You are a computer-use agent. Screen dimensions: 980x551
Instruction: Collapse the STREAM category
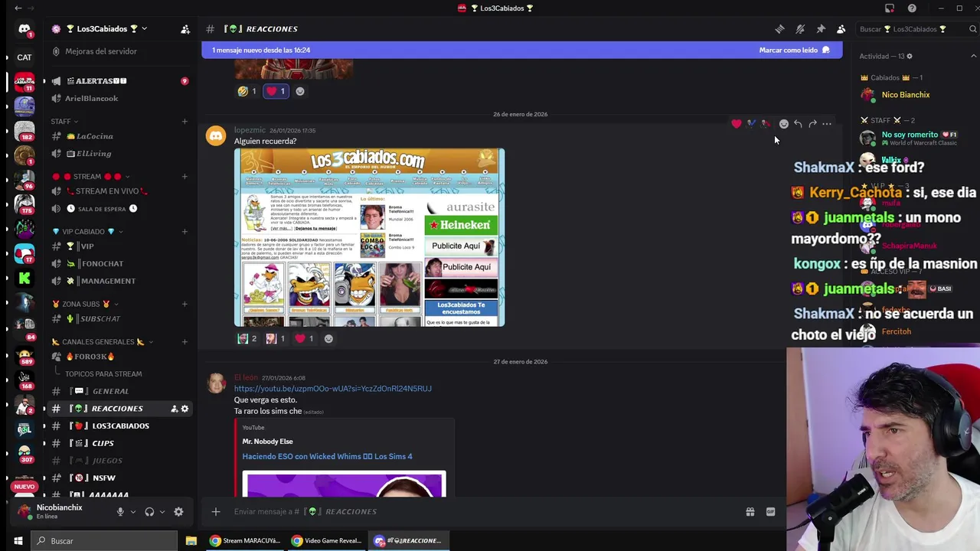91,177
